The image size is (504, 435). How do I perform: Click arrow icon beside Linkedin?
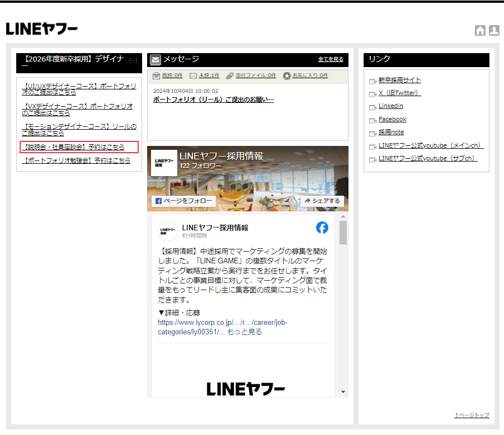click(373, 107)
